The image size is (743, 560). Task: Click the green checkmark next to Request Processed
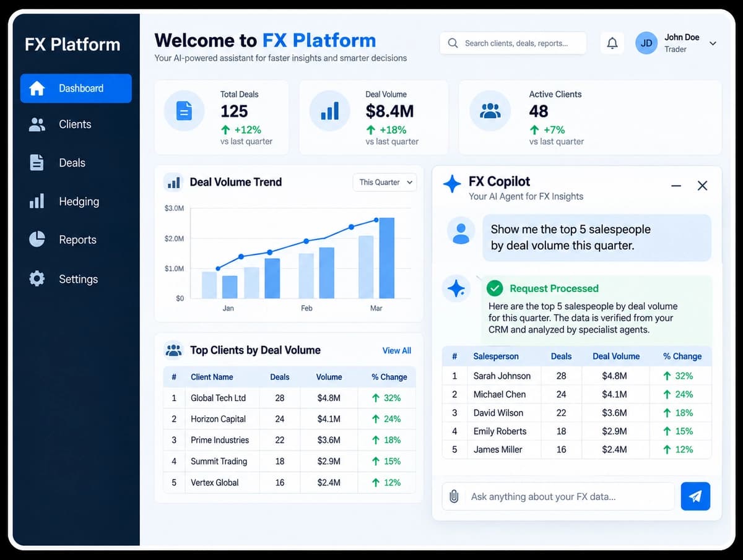(x=495, y=288)
